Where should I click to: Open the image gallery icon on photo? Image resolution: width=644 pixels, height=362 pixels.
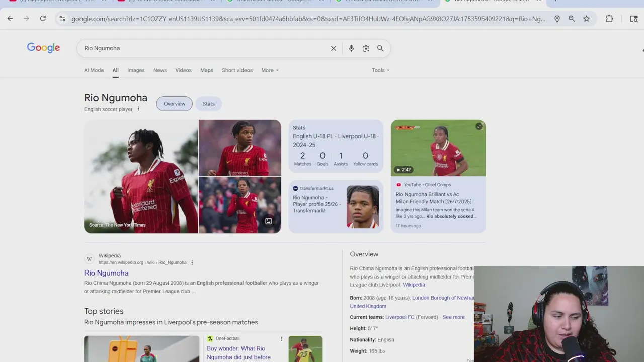click(x=269, y=221)
